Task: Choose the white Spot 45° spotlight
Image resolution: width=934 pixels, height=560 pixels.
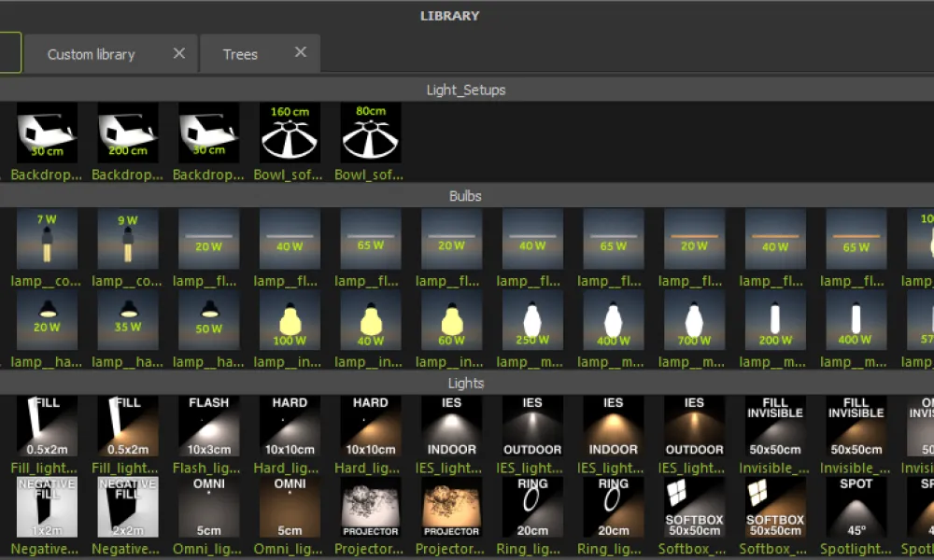Action: coord(856,507)
